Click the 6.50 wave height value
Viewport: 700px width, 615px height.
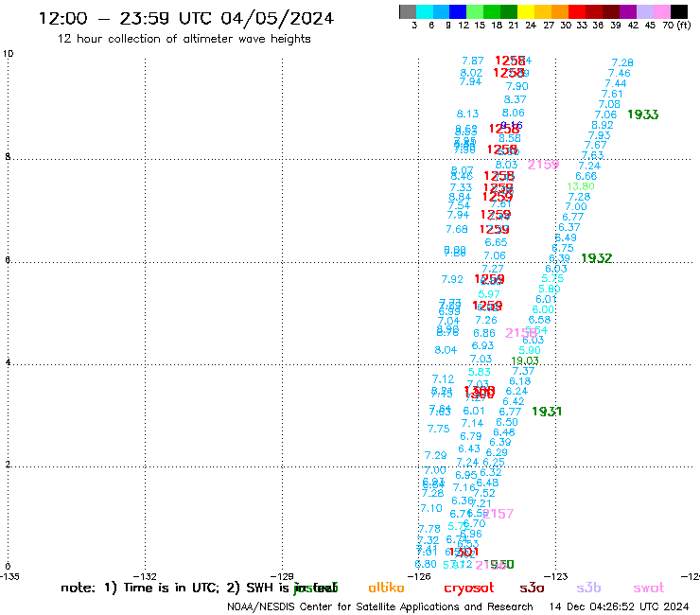(x=507, y=423)
